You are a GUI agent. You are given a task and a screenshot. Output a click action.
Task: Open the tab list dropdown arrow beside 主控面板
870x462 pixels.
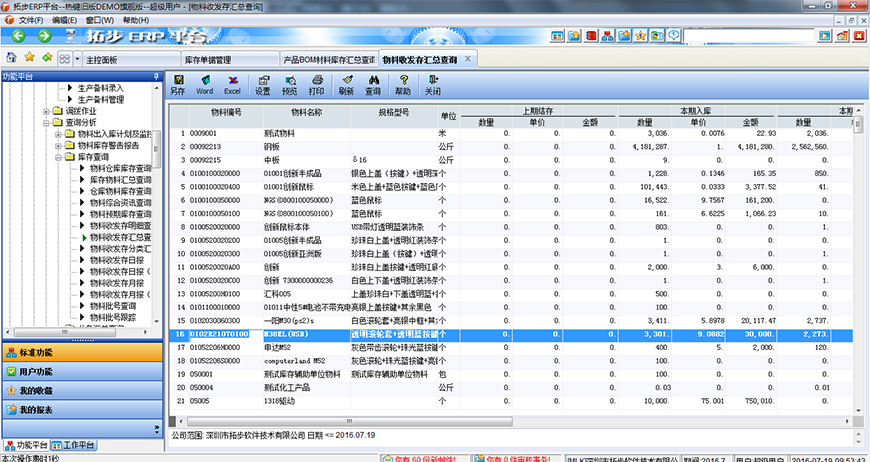(x=76, y=59)
